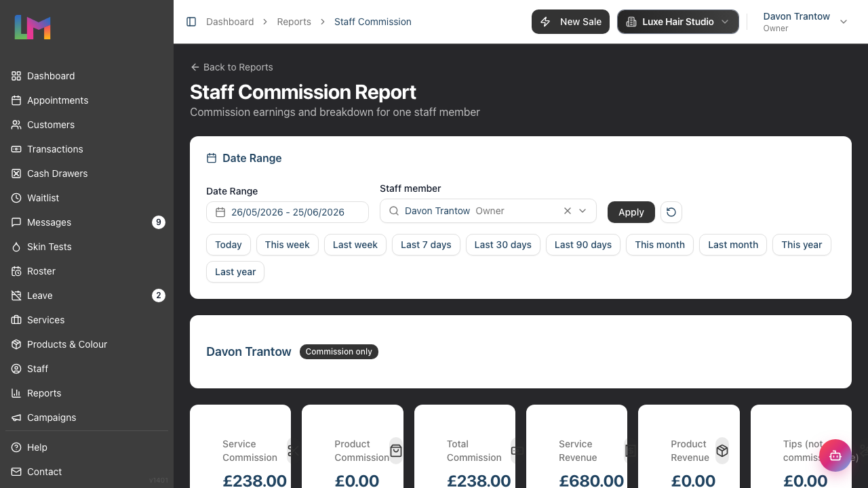Screen dimensions: 868x488
Task: Select the Last month preset
Action: point(733,245)
